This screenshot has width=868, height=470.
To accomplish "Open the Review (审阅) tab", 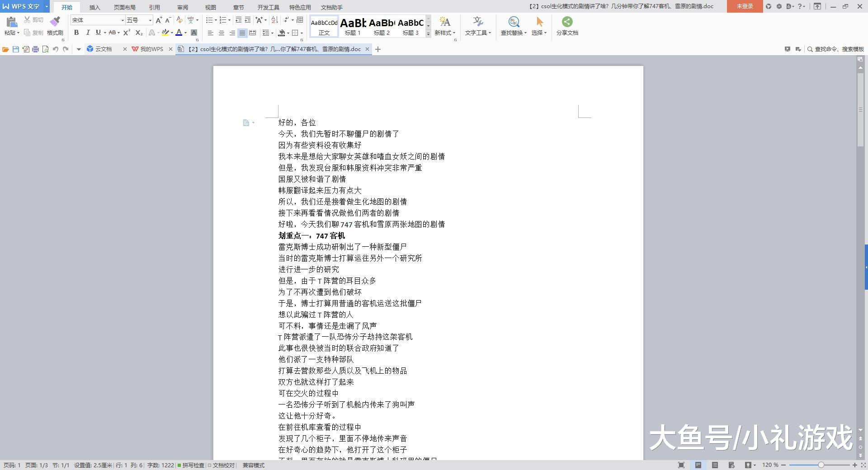I will pos(183,7).
